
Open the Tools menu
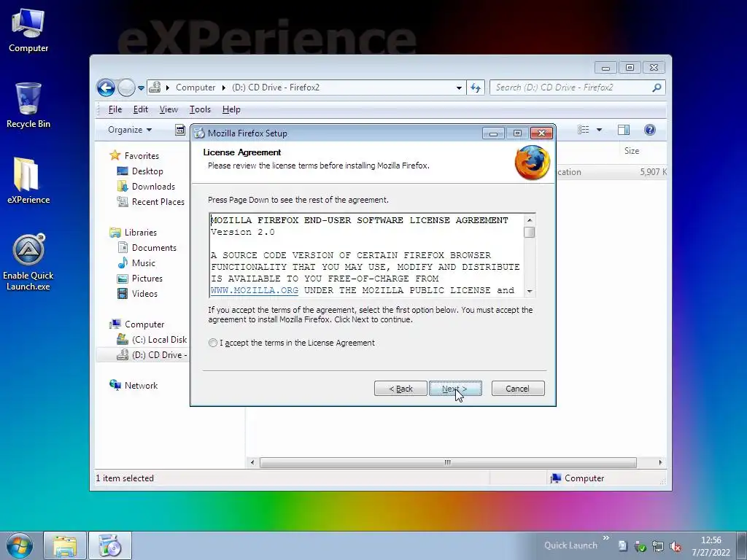(x=200, y=109)
